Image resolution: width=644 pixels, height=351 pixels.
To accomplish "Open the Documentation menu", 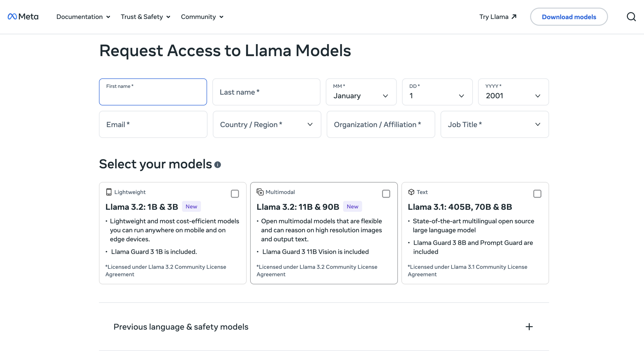I will [x=83, y=17].
